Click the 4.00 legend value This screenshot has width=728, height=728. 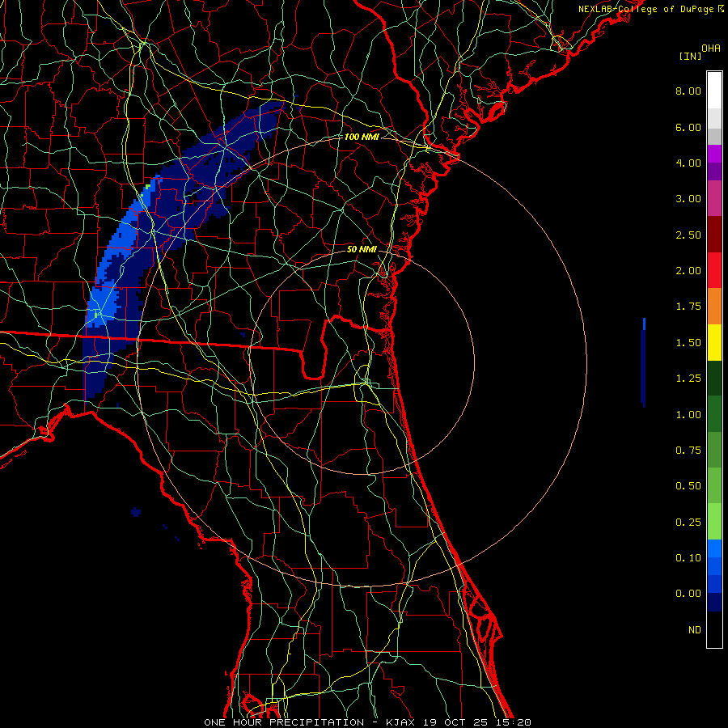pos(688,163)
